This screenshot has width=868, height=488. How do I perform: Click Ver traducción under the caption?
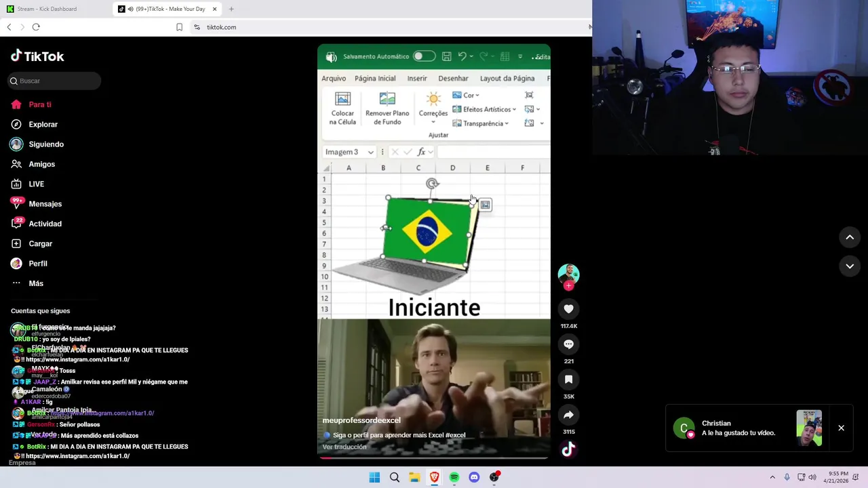pos(344,447)
